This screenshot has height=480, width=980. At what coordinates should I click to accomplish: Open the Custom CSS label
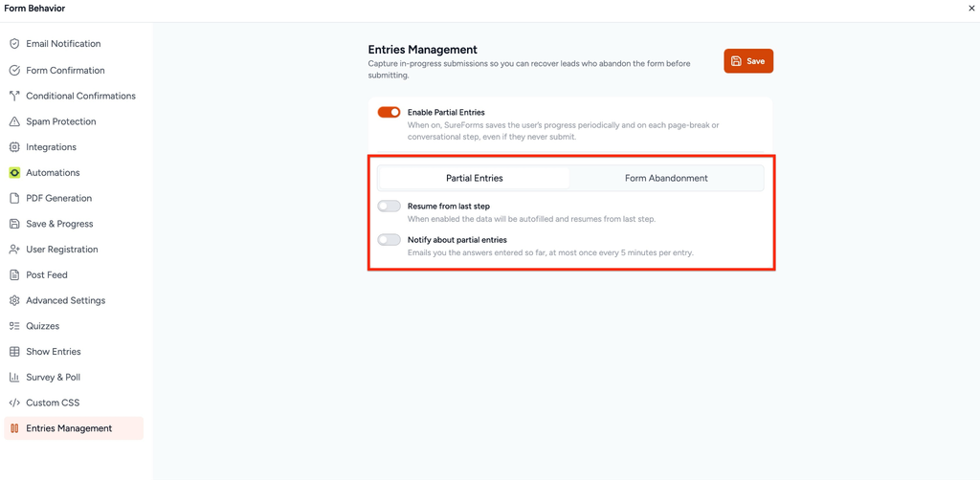point(54,404)
